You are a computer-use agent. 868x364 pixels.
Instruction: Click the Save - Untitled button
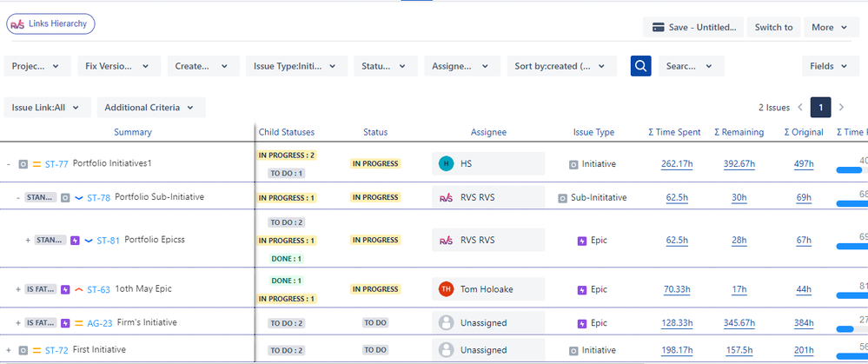click(692, 27)
